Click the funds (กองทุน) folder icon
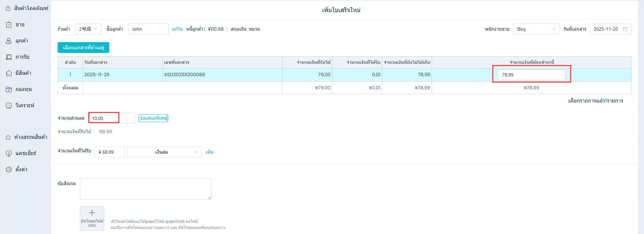The height and width of the screenshot is (234, 644). click(9, 89)
